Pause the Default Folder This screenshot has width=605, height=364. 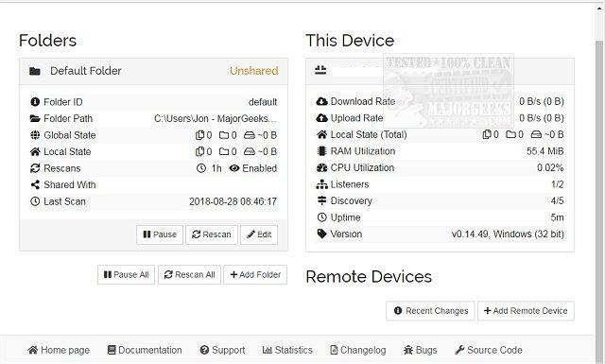160,234
